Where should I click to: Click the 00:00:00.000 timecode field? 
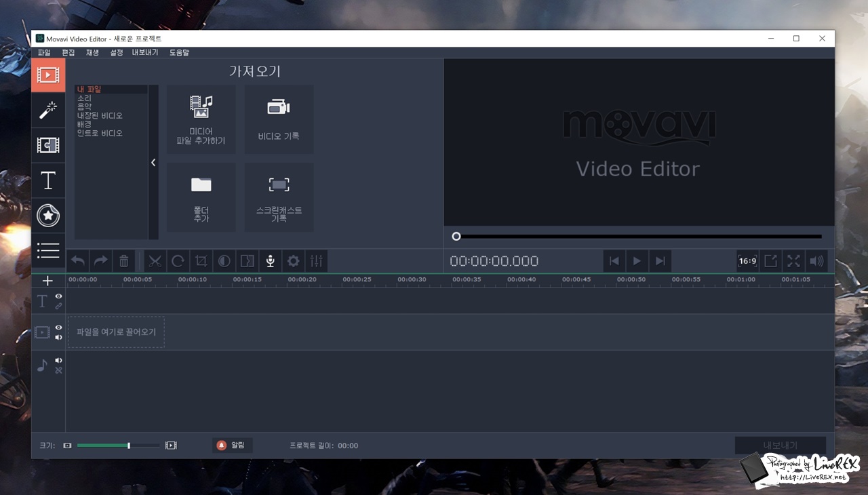click(x=494, y=261)
